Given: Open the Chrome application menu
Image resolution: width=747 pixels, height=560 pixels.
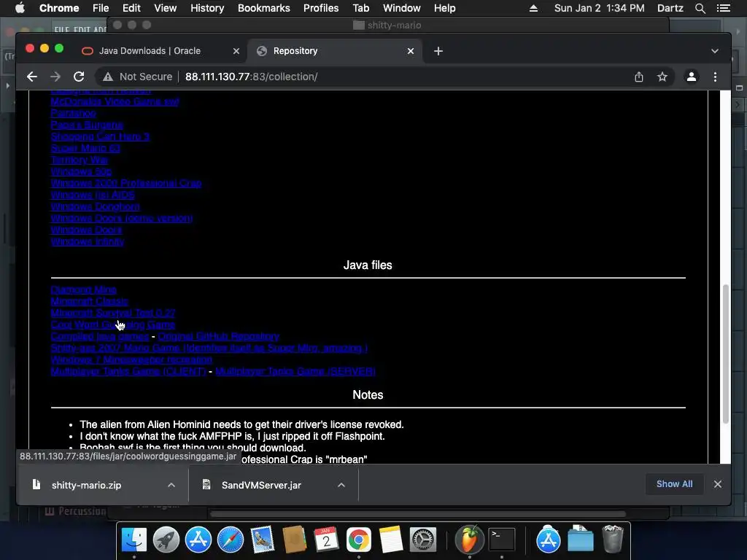Looking at the screenshot, I should point(59,8).
